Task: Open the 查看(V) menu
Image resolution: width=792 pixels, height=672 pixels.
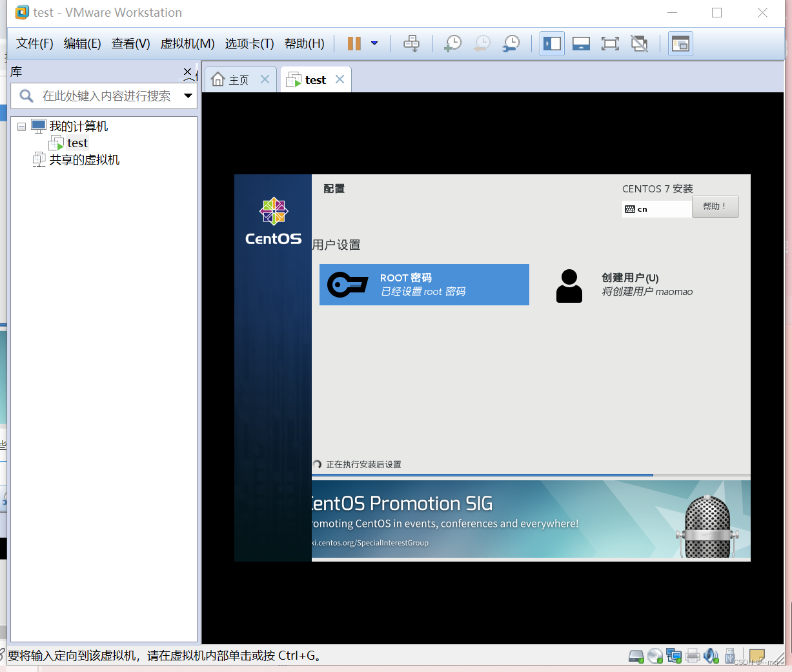Action: point(130,43)
